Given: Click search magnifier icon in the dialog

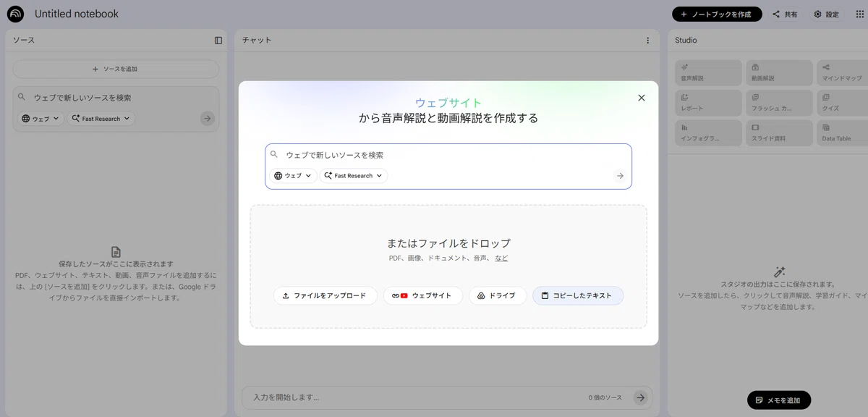Looking at the screenshot, I should point(274,154).
